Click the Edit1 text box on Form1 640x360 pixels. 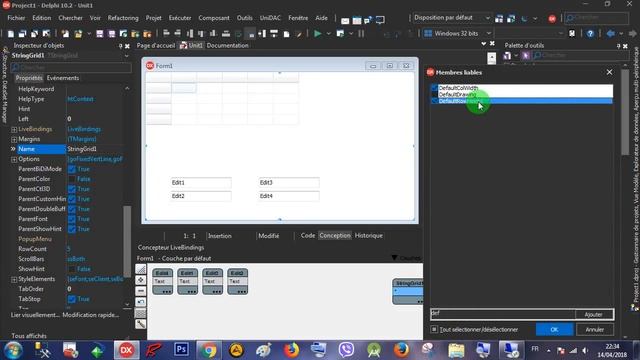(x=201, y=183)
